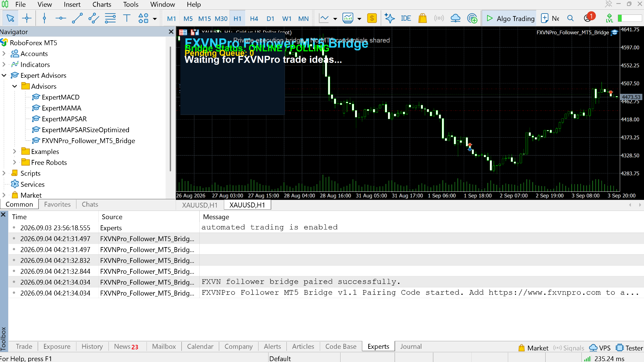The width and height of the screenshot is (644, 362).
Task: Select the cursor arrow tool
Action: (x=10, y=18)
